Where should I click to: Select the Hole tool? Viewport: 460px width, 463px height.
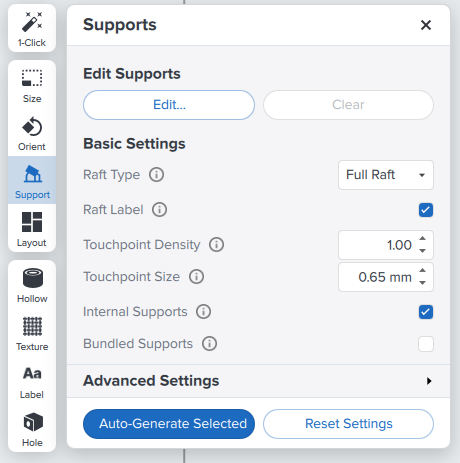pos(32,428)
